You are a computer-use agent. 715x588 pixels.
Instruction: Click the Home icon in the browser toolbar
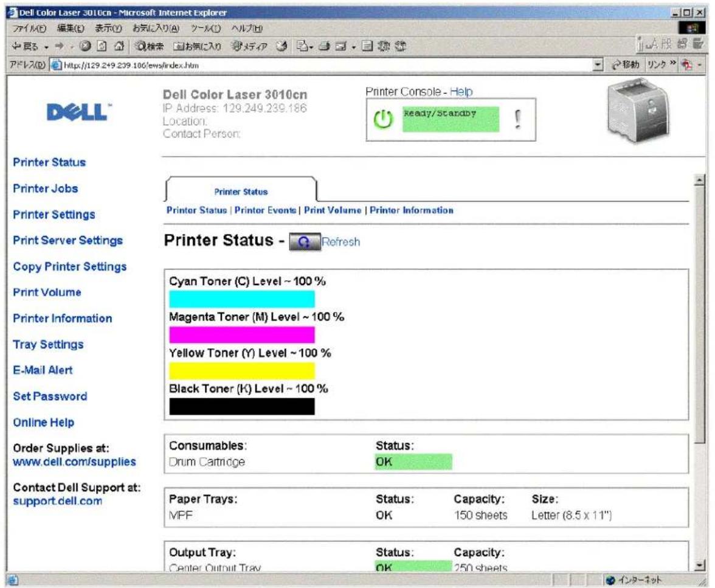pyautogui.click(x=119, y=46)
